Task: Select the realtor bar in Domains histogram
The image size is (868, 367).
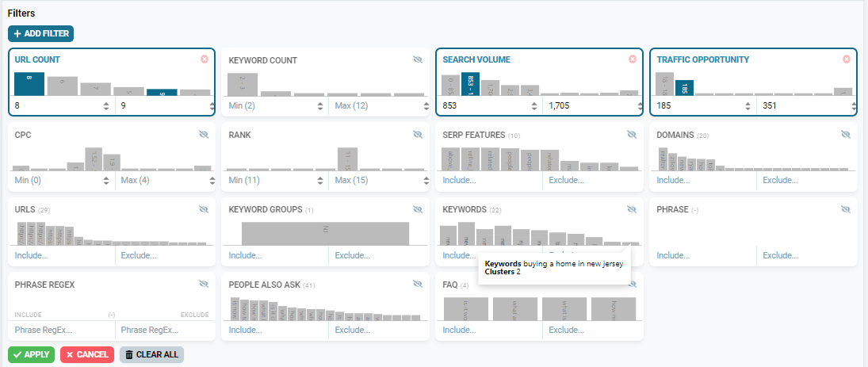Action: 663,159
